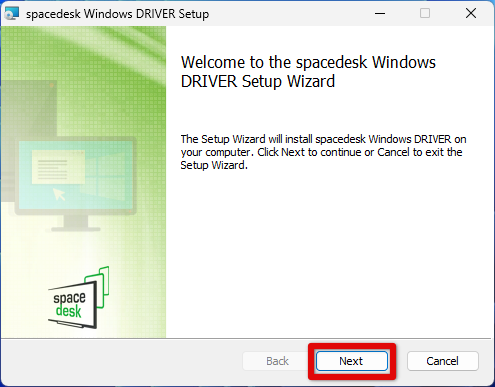Screen dimensions: 495x387
Task: Cancel the spacedesk driver installation
Action: click(442, 361)
